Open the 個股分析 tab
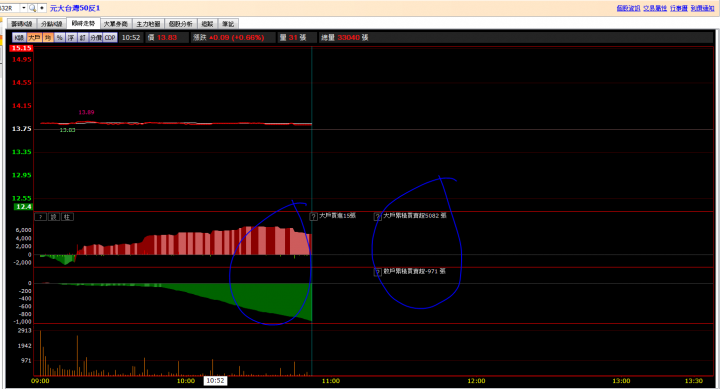The image size is (720, 389). tap(181, 24)
